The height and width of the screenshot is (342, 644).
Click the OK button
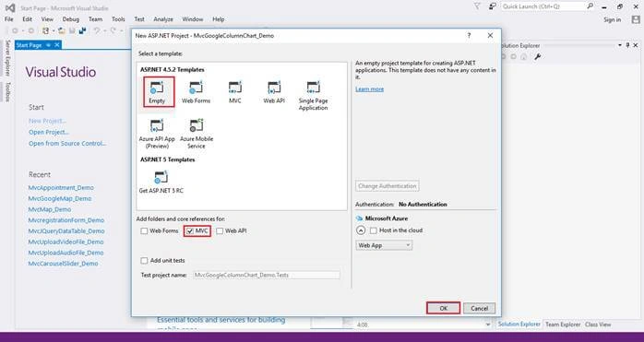tap(443, 308)
